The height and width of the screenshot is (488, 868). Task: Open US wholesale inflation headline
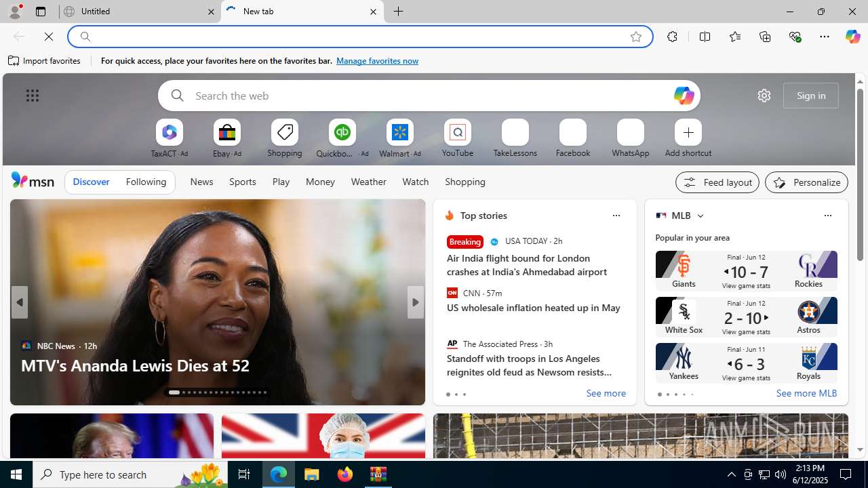tap(534, 308)
